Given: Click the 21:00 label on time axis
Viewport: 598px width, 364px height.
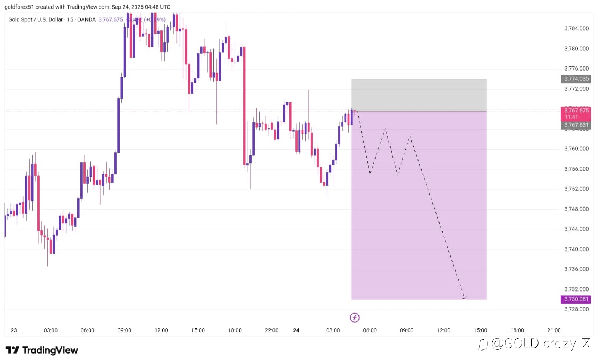Looking at the screenshot, I should coord(554,330).
